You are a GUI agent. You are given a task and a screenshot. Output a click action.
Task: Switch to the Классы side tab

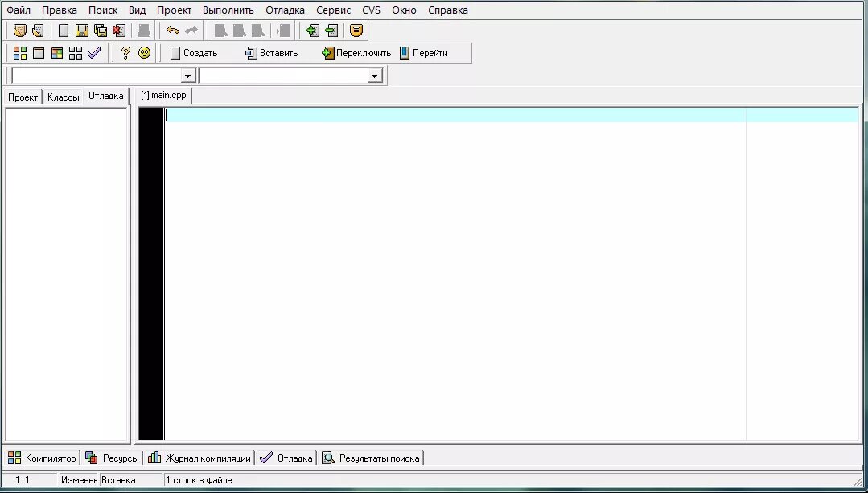(63, 97)
